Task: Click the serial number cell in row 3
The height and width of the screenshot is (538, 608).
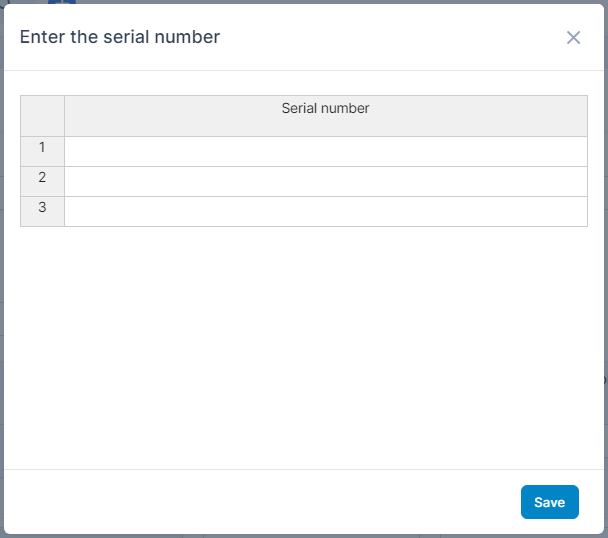Action: click(325, 211)
